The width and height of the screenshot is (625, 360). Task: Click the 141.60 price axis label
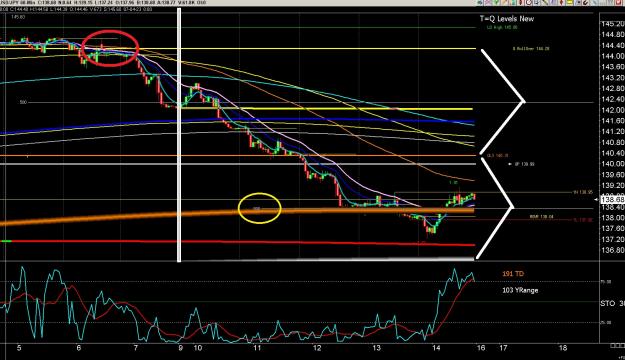coord(613,121)
